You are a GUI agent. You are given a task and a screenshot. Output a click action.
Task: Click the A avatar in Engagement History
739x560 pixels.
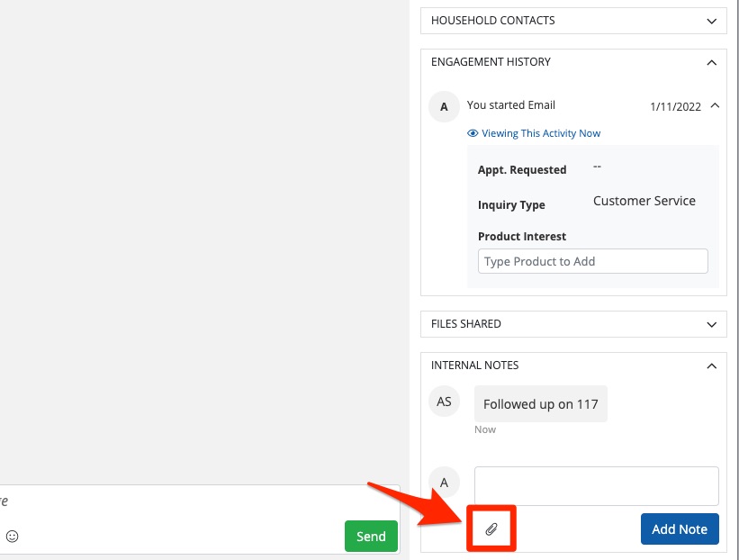(x=444, y=106)
